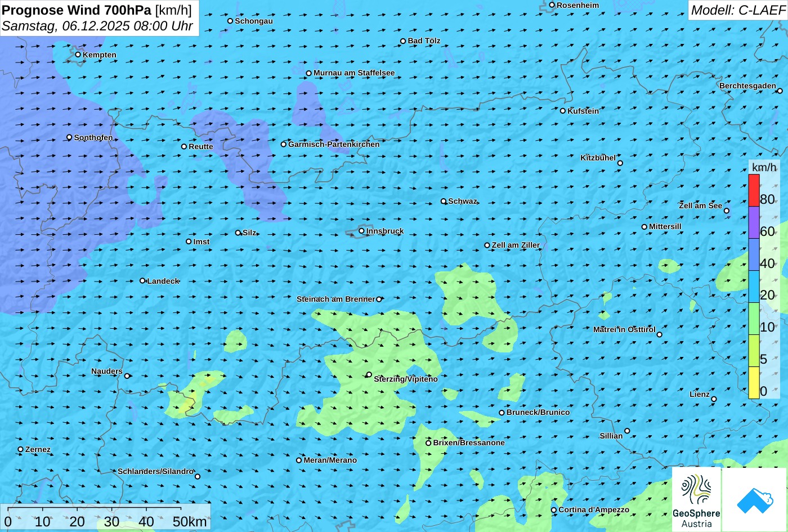Click the 'Steinach am Brenner' label
The width and height of the screenshot is (788, 532).
(x=335, y=299)
